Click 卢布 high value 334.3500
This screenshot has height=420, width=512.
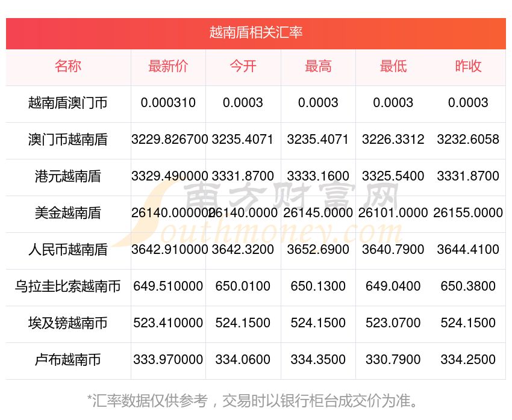(x=318, y=359)
